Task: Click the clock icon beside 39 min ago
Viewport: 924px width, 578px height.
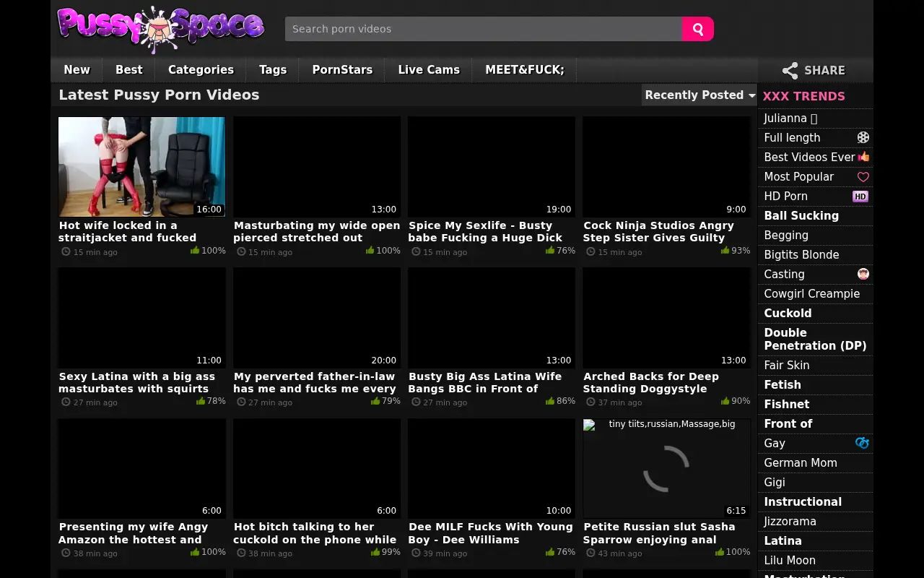Action: point(417,553)
